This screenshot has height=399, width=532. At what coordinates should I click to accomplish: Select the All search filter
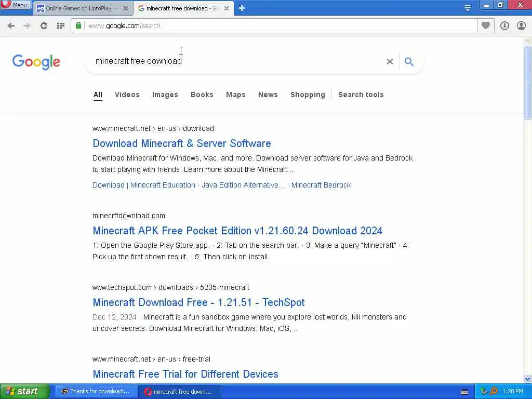pyautogui.click(x=98, y=95)
